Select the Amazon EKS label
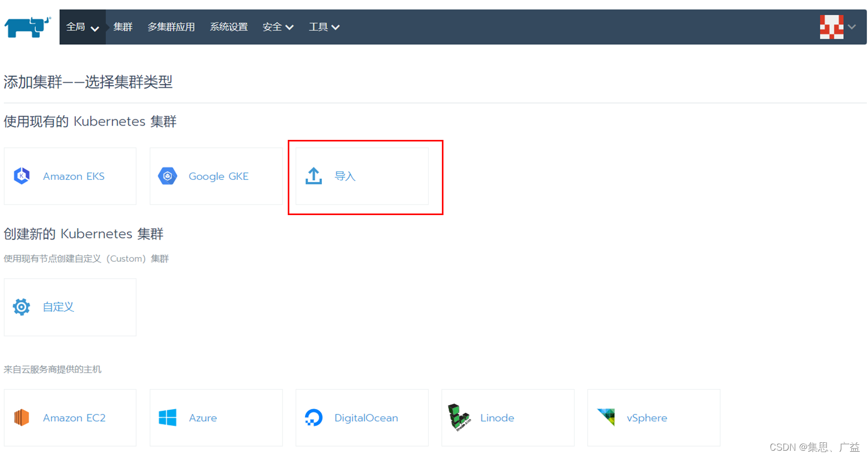868x457 pixels. pyautogui.click(x=74, y=176)
